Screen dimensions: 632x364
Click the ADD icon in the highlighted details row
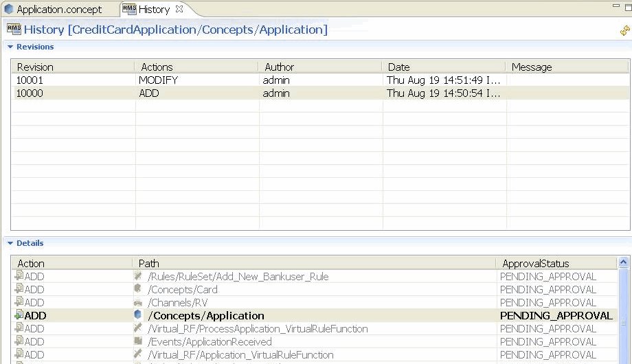tap(19, 315)
